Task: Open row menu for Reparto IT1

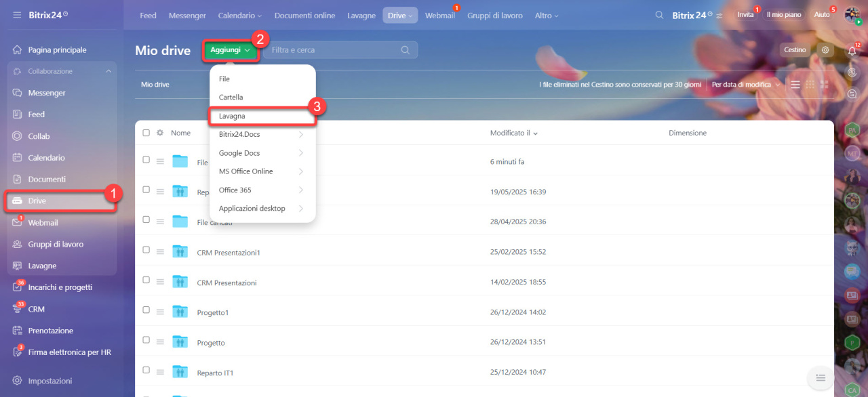Action: pyautogui.click(x=160, y=372)
